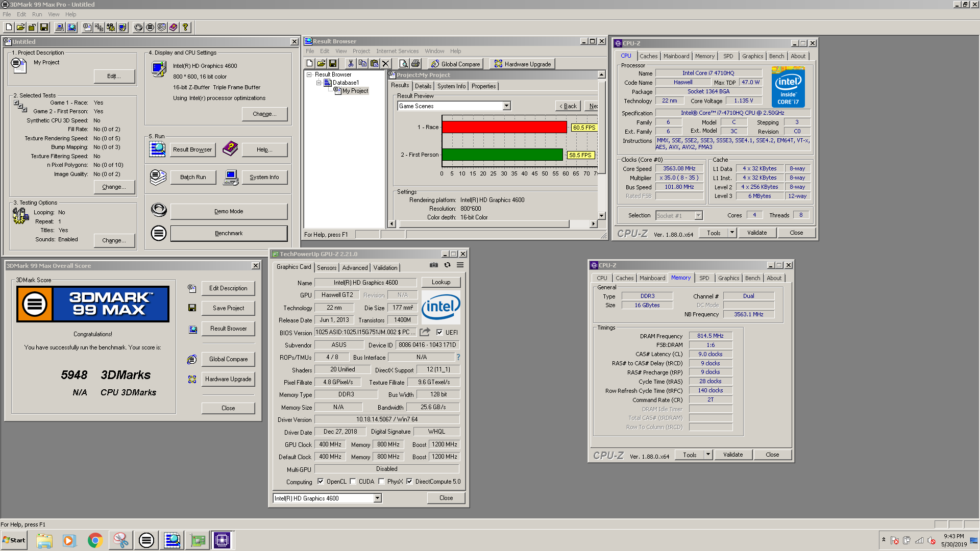980x551 pixels.
Task: Switch to SPD tab in bottom CPU-Z window
Action: tap(704, 278)
